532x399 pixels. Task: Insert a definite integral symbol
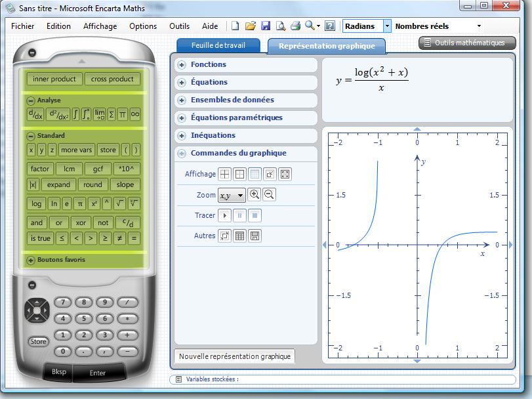pos(86,114)
